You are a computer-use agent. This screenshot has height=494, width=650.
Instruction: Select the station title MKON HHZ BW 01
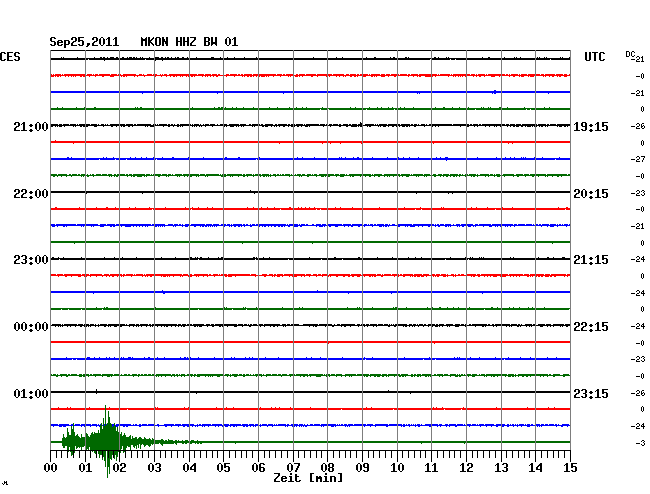pyautogui.click(x=189, y=42)
